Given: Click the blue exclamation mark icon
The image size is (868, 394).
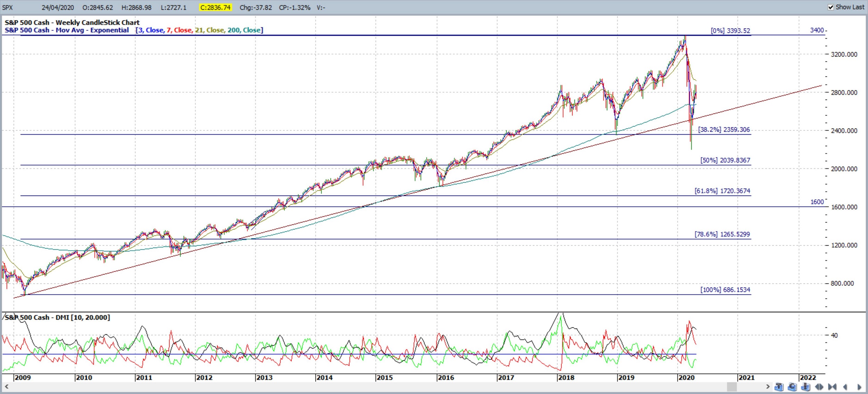Looking at the screenshot, I should pyautogui.click(x=806, y=387).
